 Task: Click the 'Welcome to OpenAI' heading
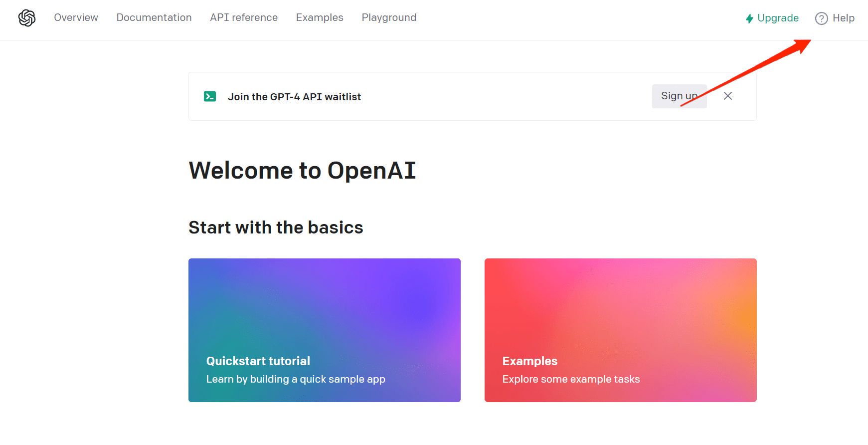click(302, 171)
